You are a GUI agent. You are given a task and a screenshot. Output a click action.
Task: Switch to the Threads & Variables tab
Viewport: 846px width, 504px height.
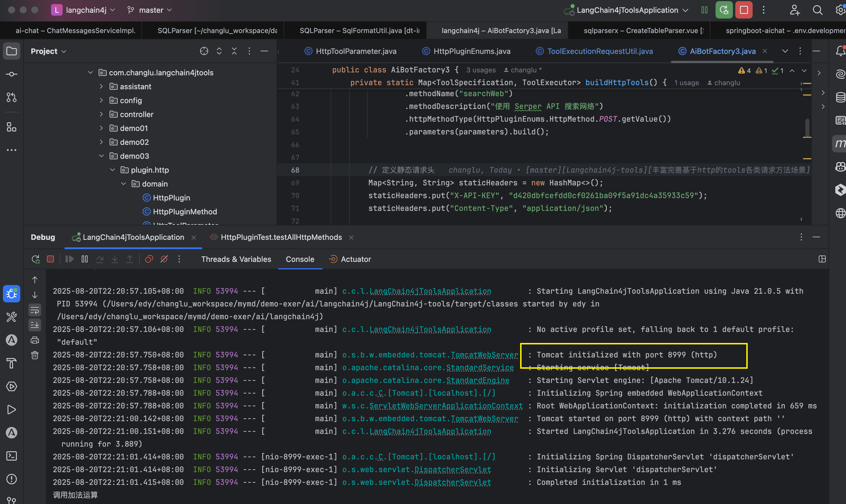click(x=236, y=259)
